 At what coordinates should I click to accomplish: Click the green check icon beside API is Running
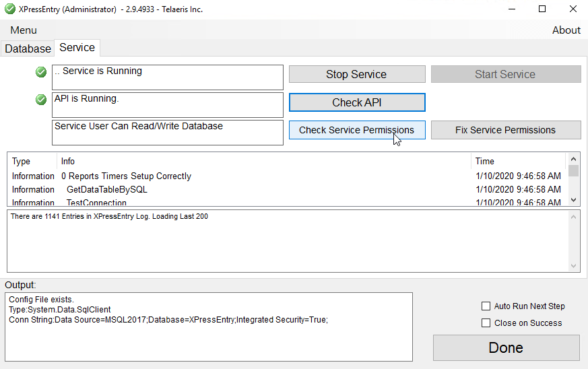coord(41,100)
